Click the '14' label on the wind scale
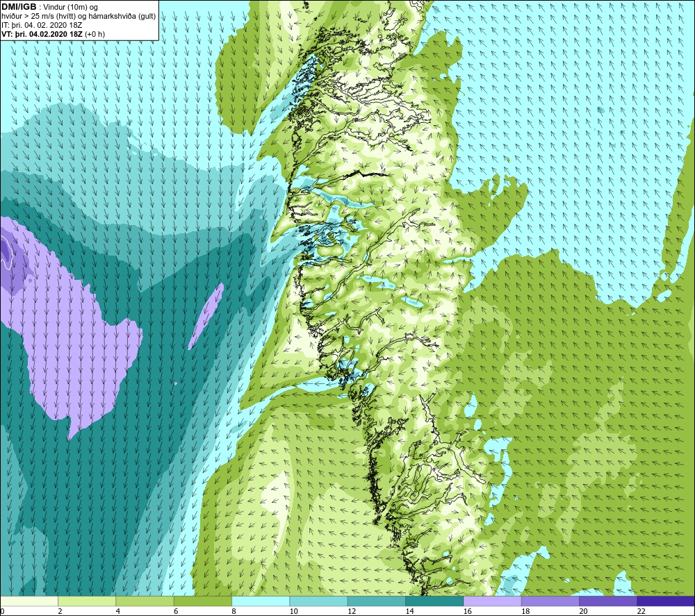Viewport: 695px width, 616px height. (409, 611)
